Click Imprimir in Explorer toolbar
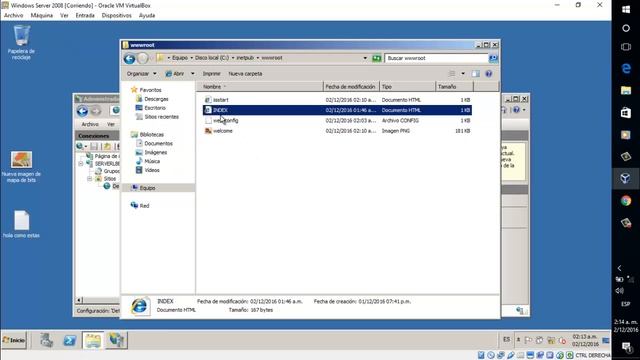Screen dimensions: 640x360 pyautogui.click(x=211, y=74)
